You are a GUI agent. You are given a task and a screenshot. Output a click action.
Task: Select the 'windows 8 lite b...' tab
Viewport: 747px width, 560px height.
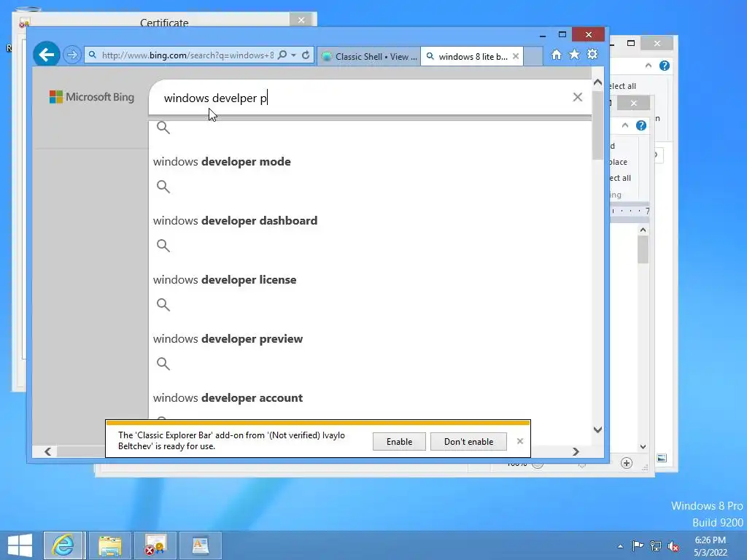(x=467, y=56)
